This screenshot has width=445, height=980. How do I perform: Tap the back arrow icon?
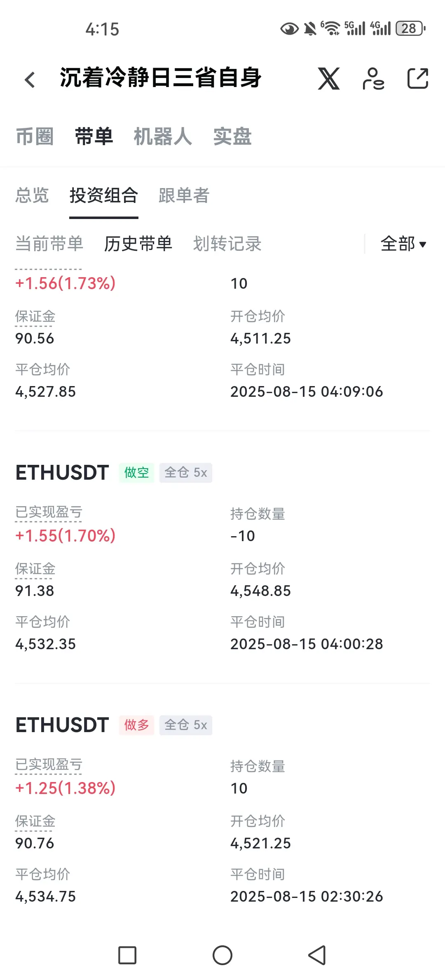click(30, 80)
